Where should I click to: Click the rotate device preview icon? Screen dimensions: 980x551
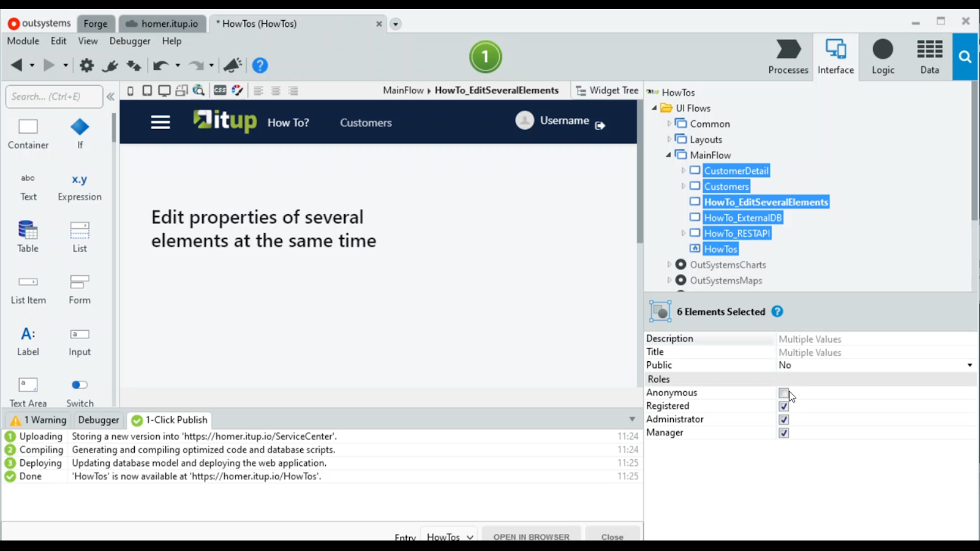181,91
